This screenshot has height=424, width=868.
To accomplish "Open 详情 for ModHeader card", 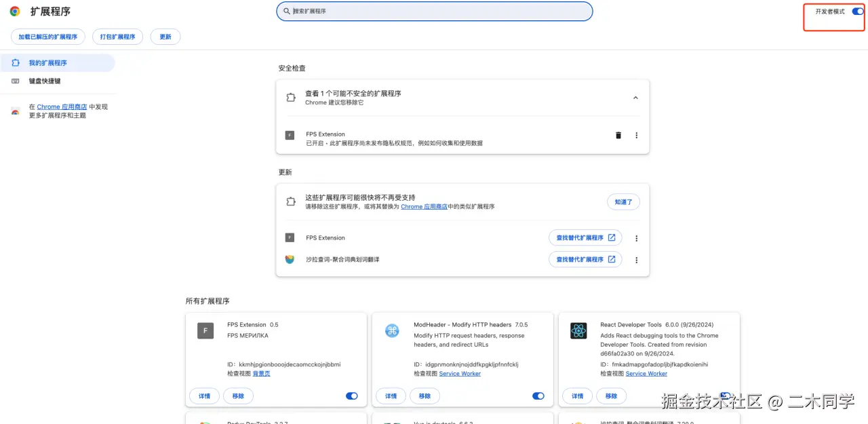I will [391, 396].
